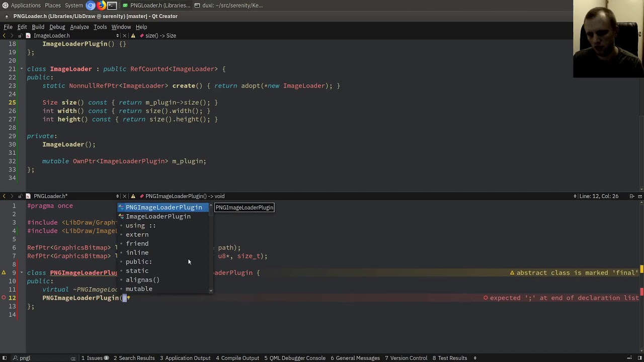Click the 'abstract class is marked final' warning

tap(574, 273)
